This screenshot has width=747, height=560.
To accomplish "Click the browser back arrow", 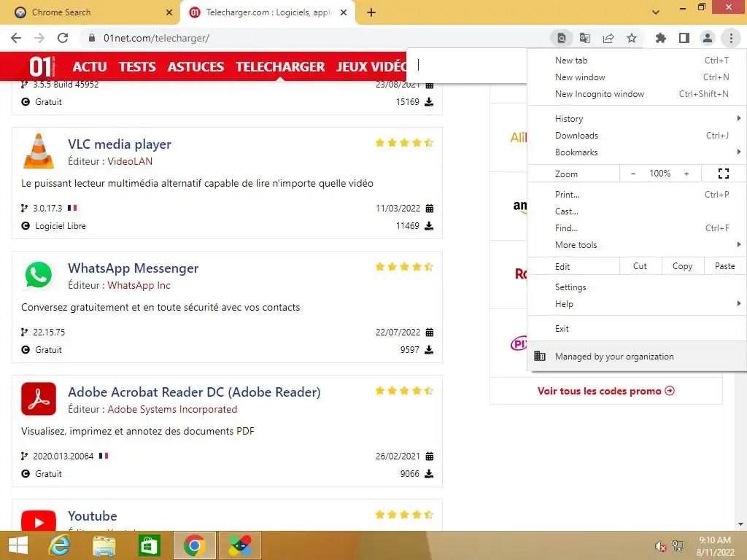I will click(16, 38).
